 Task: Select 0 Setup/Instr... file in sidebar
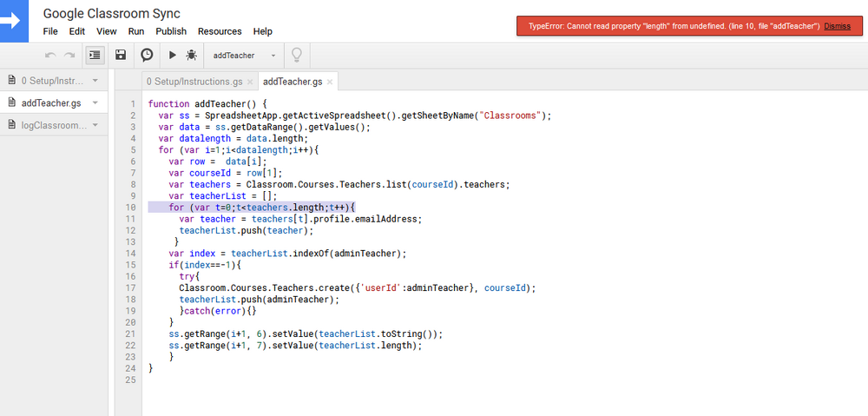[53, 81]
